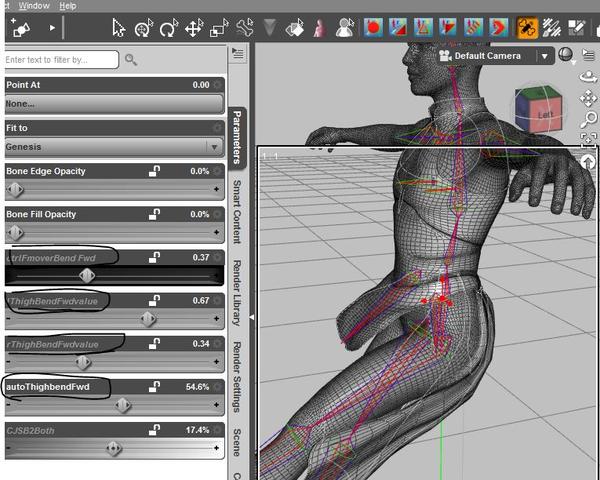Image resolution: width=600 pixels, height=480 pixels.
Task: Click the movie camera icon beside Default Camera
Action: pyautogui.click(x=445, y=56)
